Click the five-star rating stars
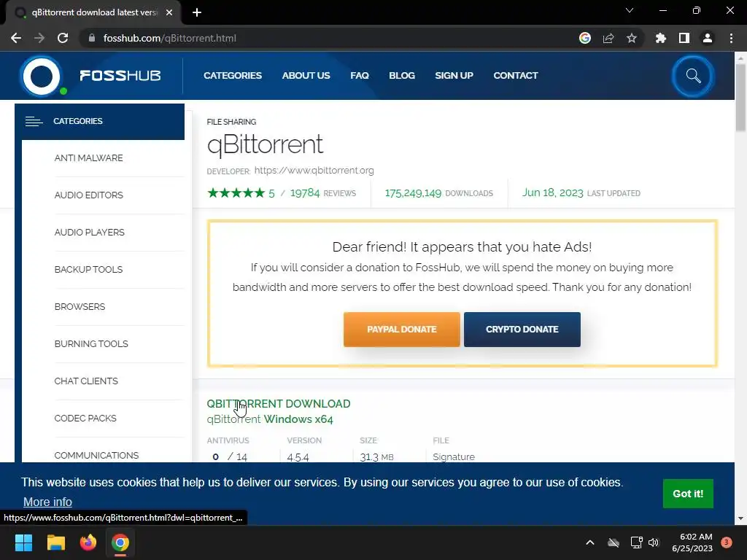This screenshot has height=560, width=747. click(x=236, y=192)
